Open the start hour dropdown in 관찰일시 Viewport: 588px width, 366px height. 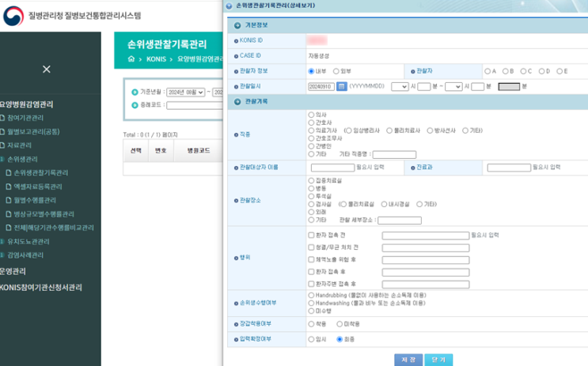point(400,86)
